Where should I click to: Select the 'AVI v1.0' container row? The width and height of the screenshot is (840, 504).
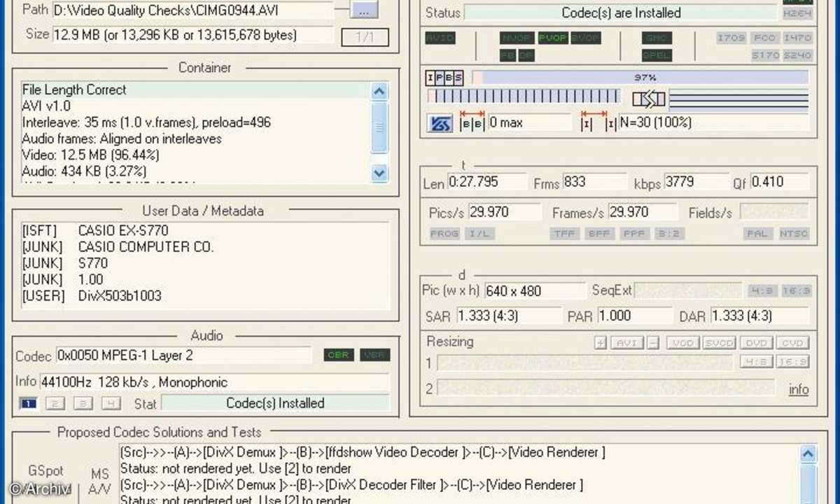pos(195,106)
